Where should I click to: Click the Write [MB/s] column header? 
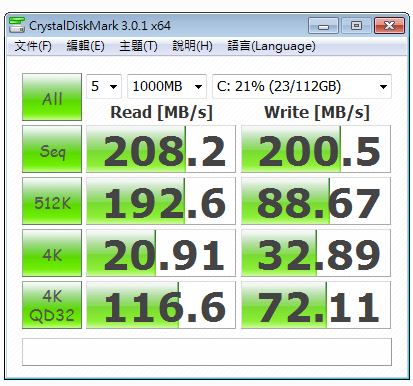point(317,112)
